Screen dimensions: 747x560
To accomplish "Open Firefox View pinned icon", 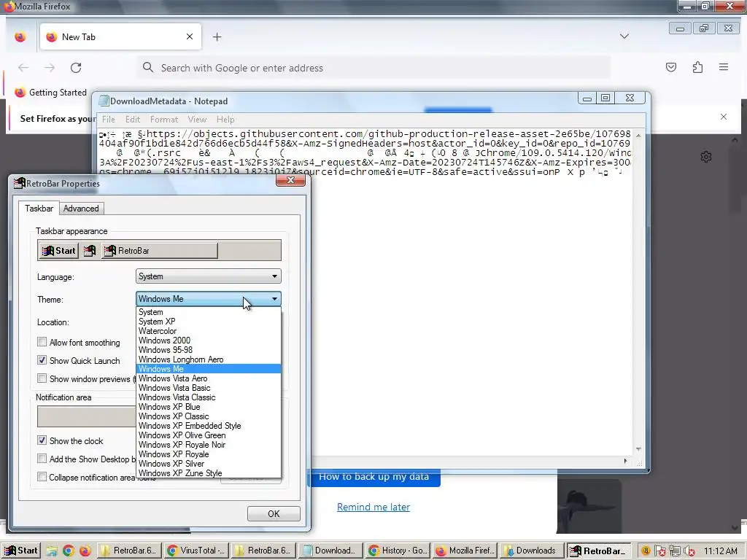I will (20, 36).
